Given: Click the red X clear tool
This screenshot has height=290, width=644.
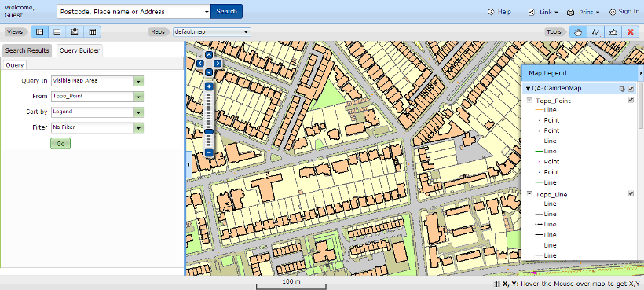Looking at the screenshot, I should 631,31.
